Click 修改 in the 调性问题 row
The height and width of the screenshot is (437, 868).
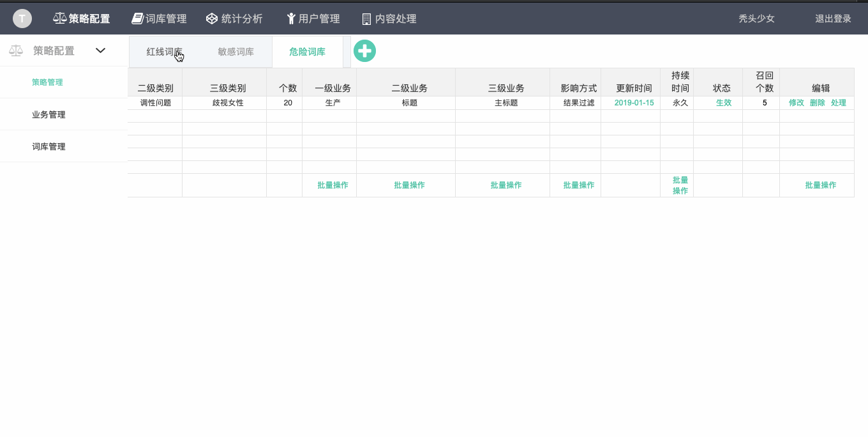click(797, 103)
